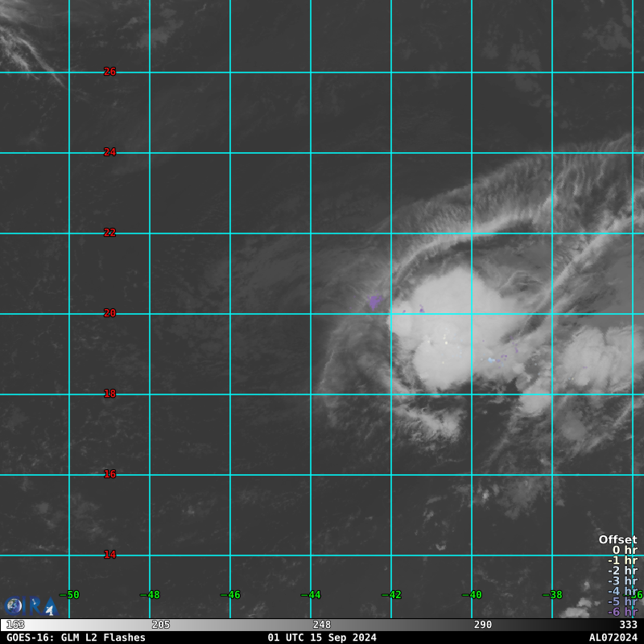The width and height of the screenshot is (644, 644).
Task: Click the Offset legend heading
Action: coord(617,540)
